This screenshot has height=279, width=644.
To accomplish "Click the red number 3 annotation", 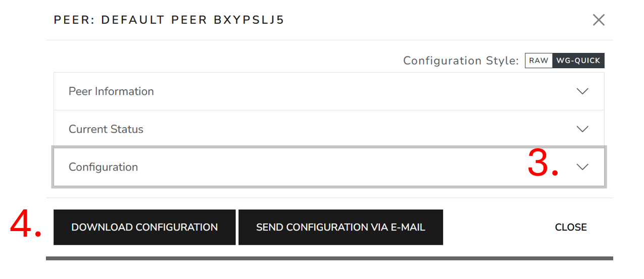I will pyautogui.click(x=542, y=163).
